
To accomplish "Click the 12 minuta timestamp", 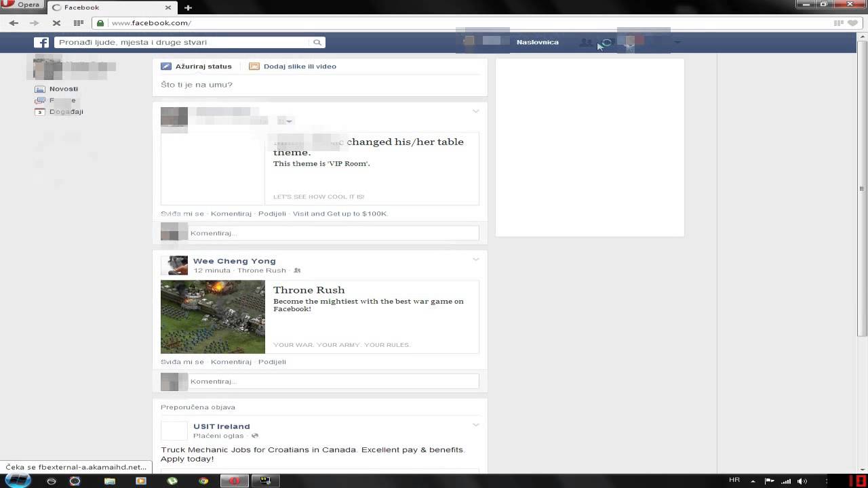I will coord(212,270).
